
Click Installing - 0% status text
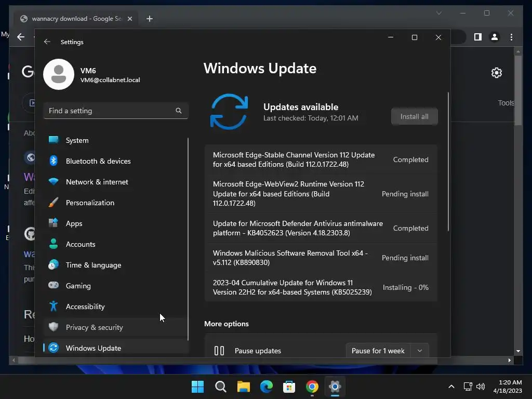pos(405,287)
